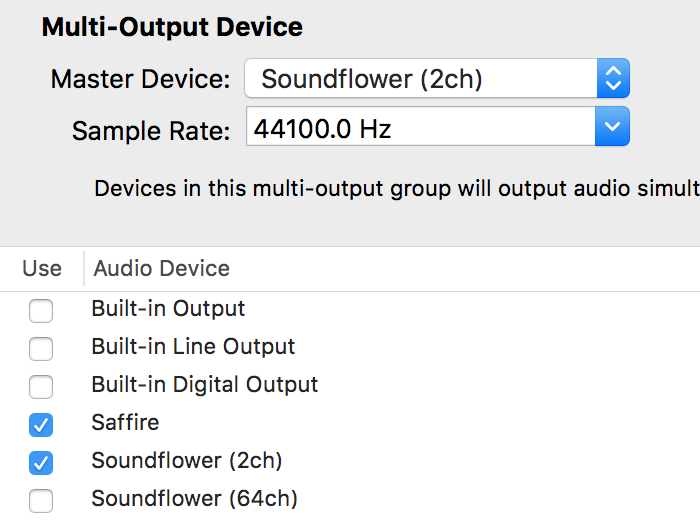The height and width of the screenshot is (532, 700).
Task: Enable the Built-in Output checkbox
Action: coord(41,311)
